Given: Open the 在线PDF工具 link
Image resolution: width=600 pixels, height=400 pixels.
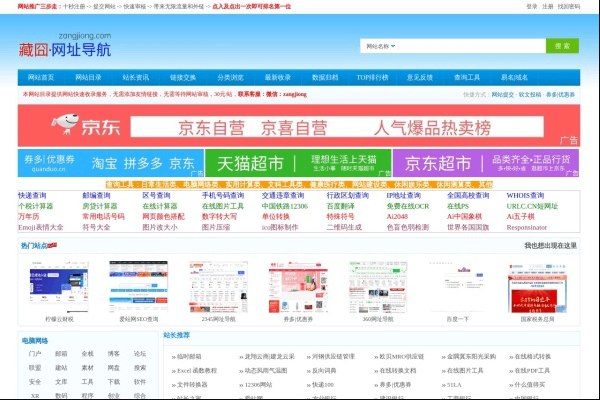Looking at the screenshot, I should point(532,371).
